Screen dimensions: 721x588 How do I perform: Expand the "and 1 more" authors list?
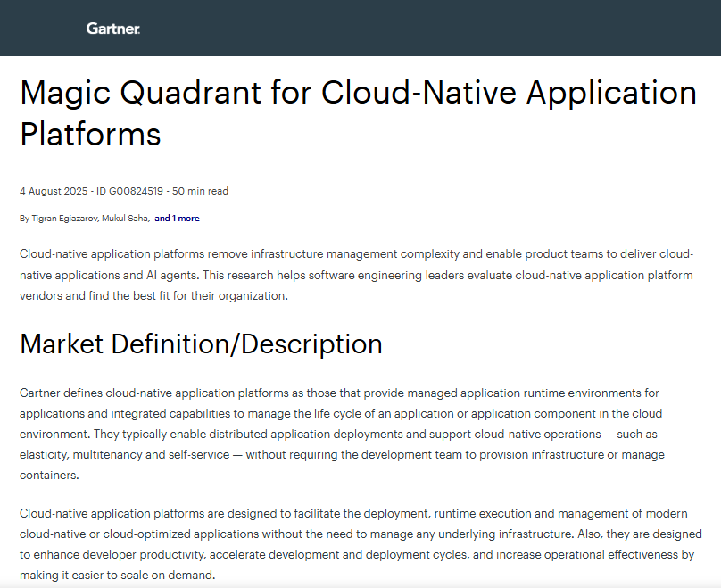pyautogui.click(x=177, y=218)
